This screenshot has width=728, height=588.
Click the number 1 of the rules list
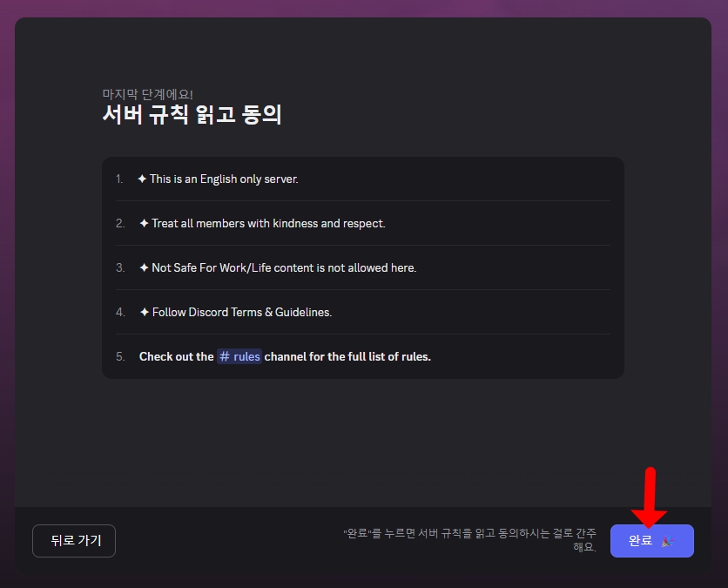pyautogui.click(x=119, y=179)
